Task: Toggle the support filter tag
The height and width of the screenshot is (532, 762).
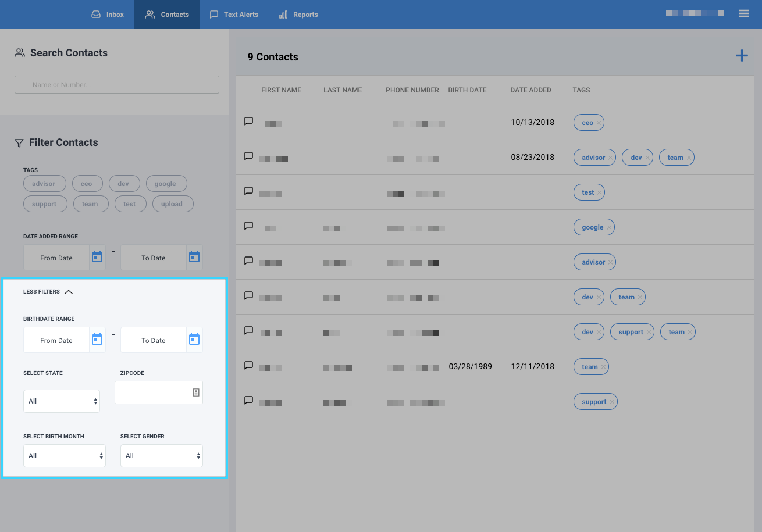Action: click(44, 204)
